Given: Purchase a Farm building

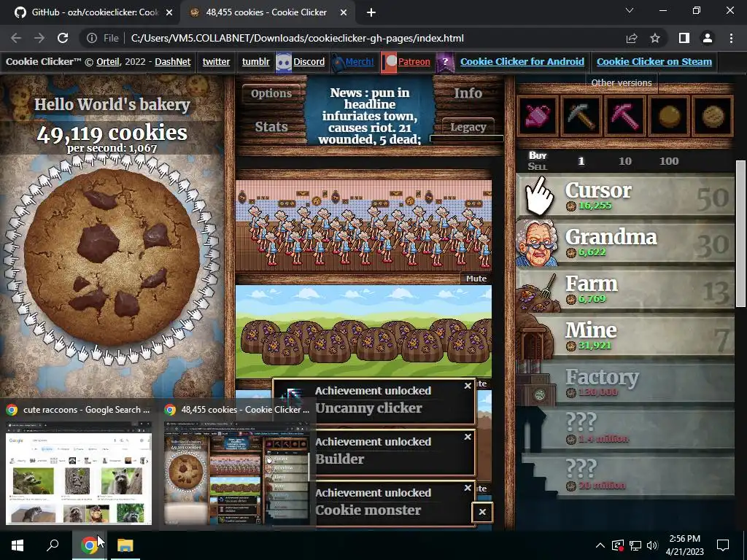Looking at the screenshot, I should 625,289.
